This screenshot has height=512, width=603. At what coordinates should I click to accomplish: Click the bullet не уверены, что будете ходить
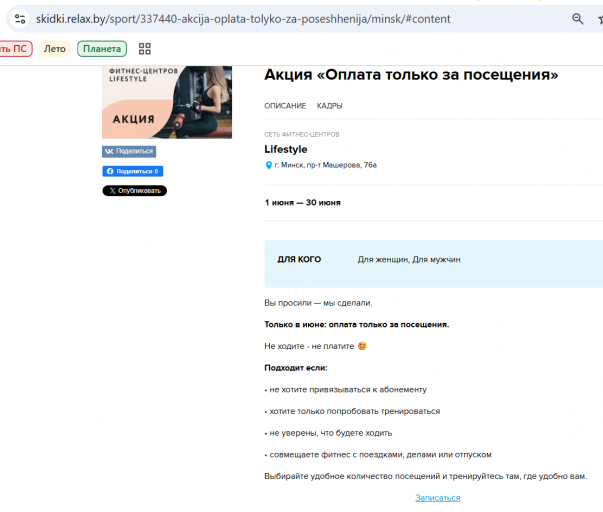pyautogui.click(x=328, y=433)
